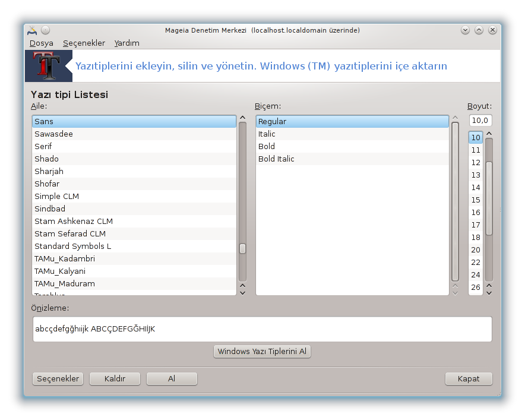
Task: Open the Yardım menu
Action: (x=127, y=43)
